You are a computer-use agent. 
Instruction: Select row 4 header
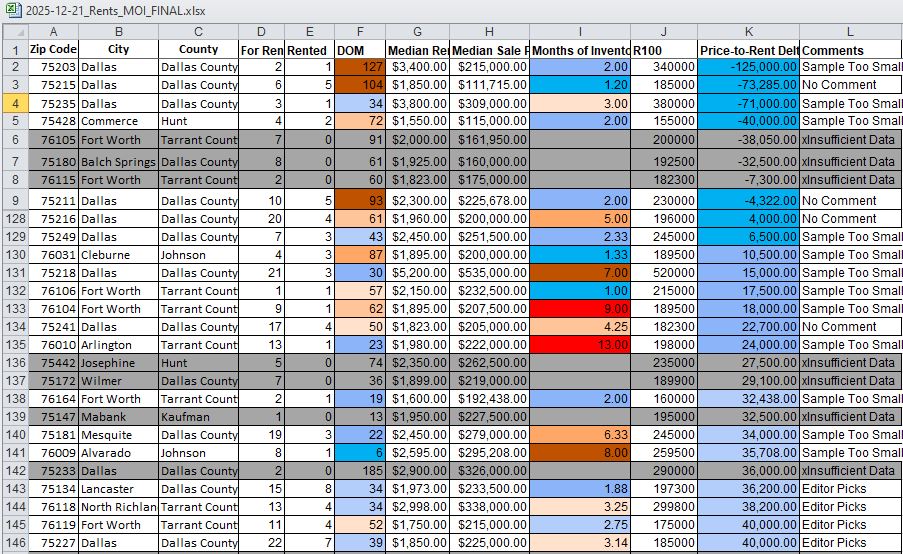pyautogui.click(x=14, y=103)
